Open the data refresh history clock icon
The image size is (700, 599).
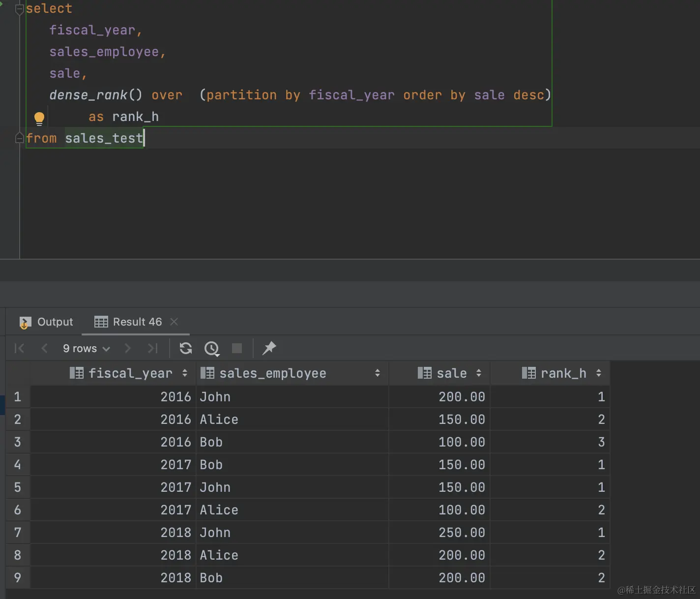pyautogui.click(x=212, y=348)
